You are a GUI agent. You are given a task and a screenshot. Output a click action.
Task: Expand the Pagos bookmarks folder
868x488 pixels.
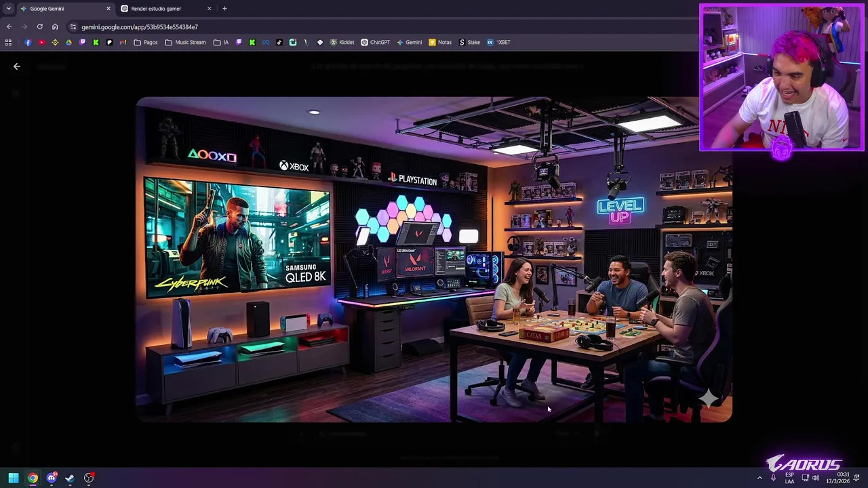point(146,42)
